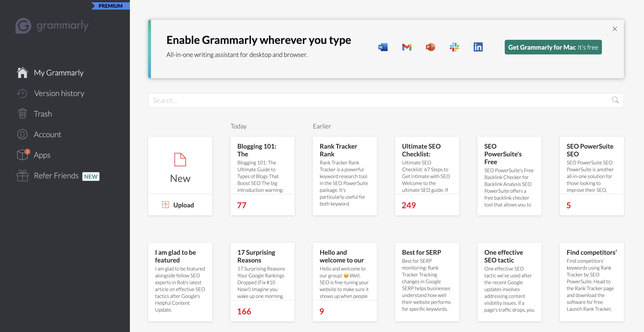Click the Microsoft Word icon in banner
644x332 pixels.
point(383,47)
